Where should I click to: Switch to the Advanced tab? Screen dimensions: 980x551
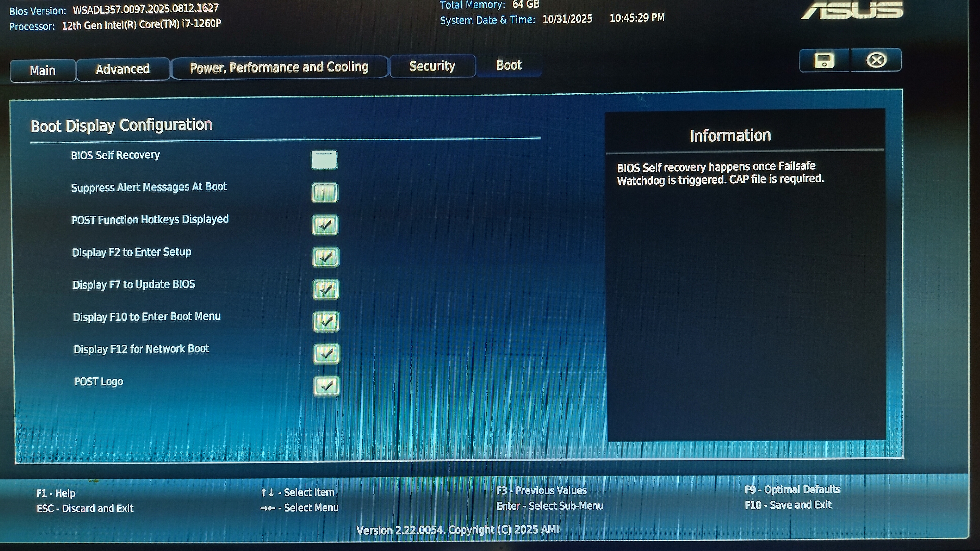tap(122, 69)
